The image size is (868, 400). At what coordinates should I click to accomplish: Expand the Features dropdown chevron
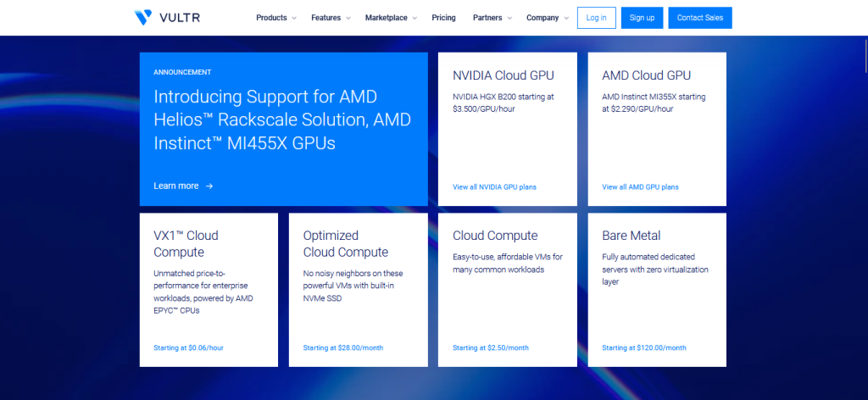click(348, 19)
